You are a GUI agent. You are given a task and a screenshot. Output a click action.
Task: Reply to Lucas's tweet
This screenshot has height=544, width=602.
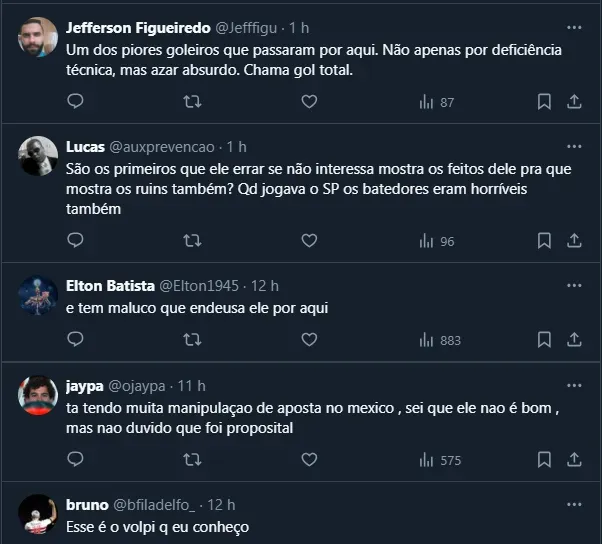(75, 240)
